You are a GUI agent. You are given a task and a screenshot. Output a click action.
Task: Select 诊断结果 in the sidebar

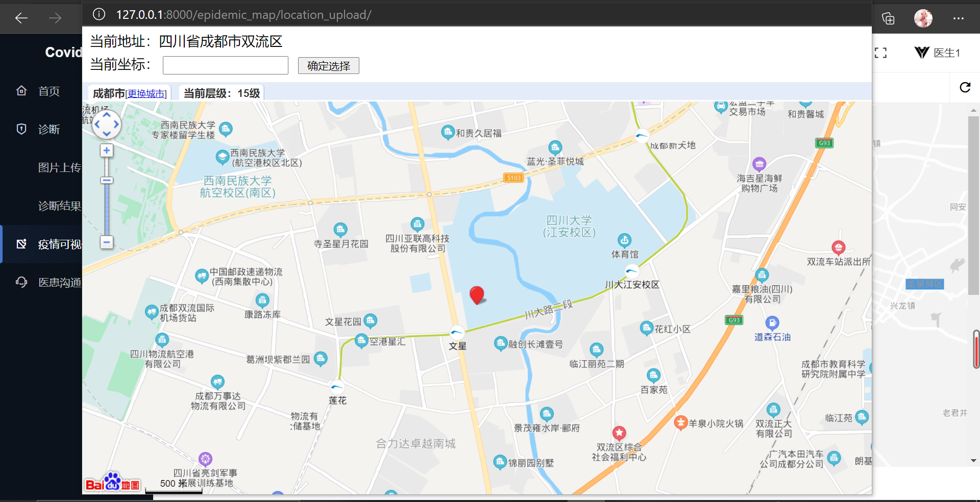click(x=60, y=206)
